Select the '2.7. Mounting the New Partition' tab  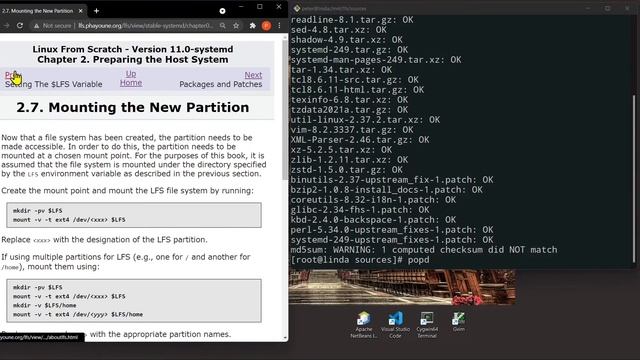coord(41,11)
